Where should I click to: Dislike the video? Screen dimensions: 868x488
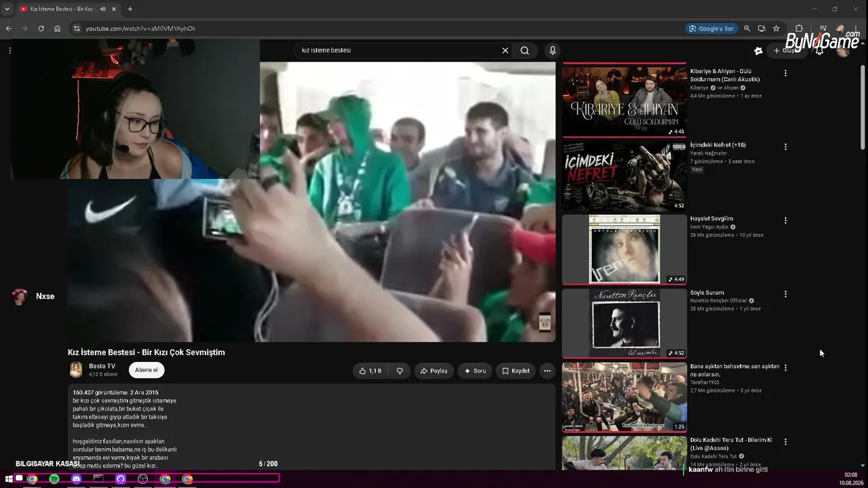click(399, 371)
